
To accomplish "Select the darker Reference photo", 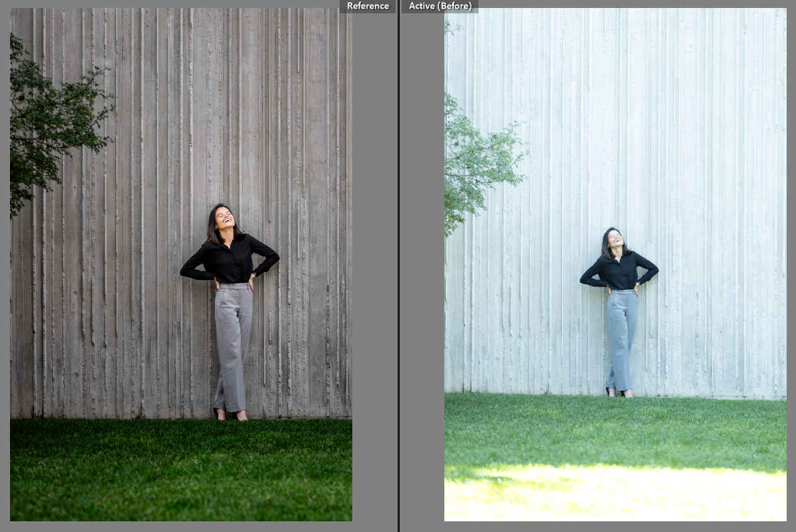I will pos(181,264).
